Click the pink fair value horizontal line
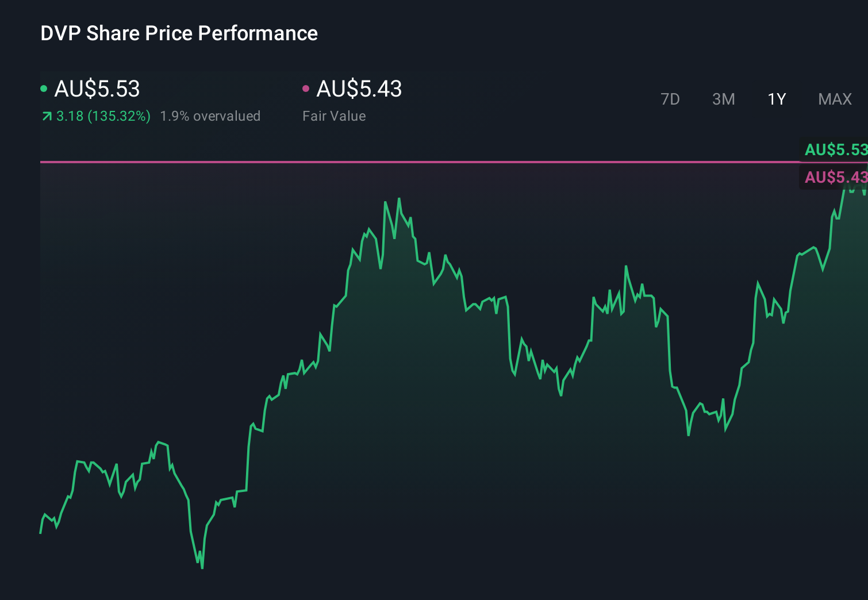 402,162
